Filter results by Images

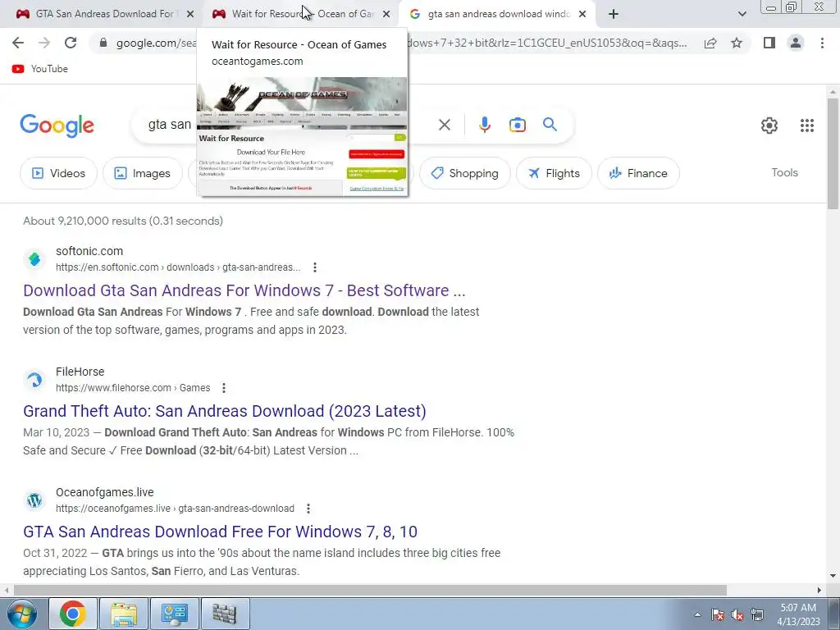(143, 173)
